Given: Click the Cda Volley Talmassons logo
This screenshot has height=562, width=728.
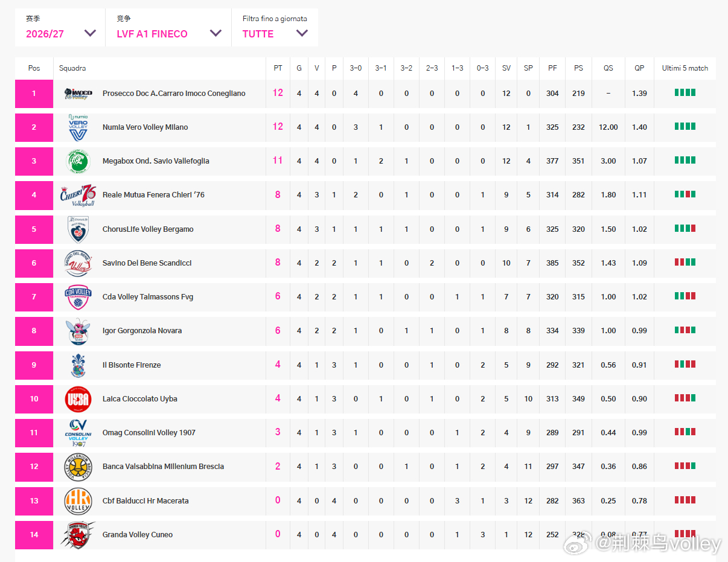Looking at the screenshot, I should pyautogui.click(x=78, y=297).
